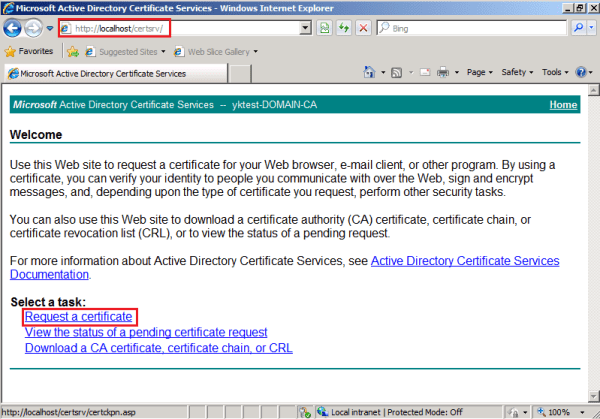Screen dimensions: 600x419
Task: Click the Refresh page icon
Action: click(345, 28)
